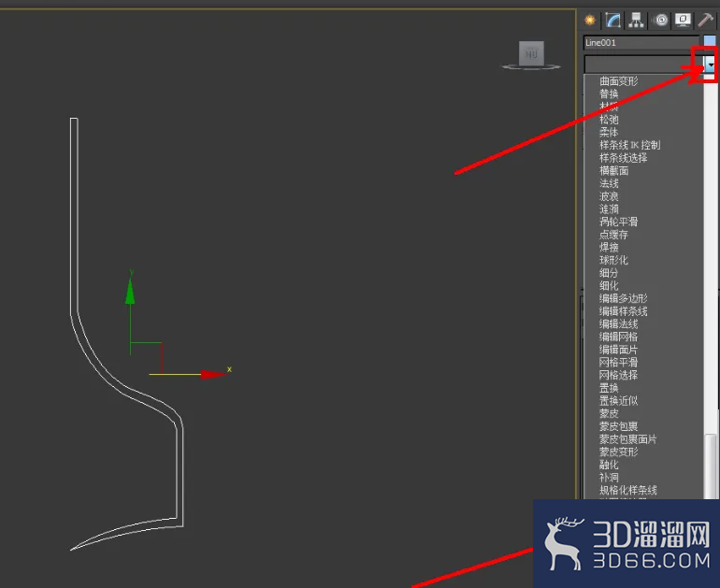Add the 蒙皮变形 modifier

[x=618, y=452]
